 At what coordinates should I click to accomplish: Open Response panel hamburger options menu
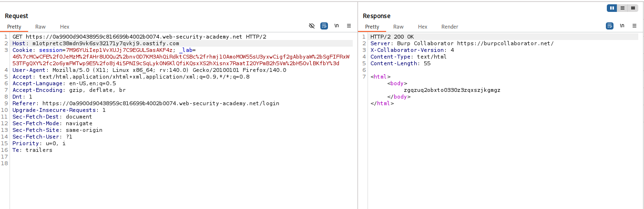coord(634,26)
